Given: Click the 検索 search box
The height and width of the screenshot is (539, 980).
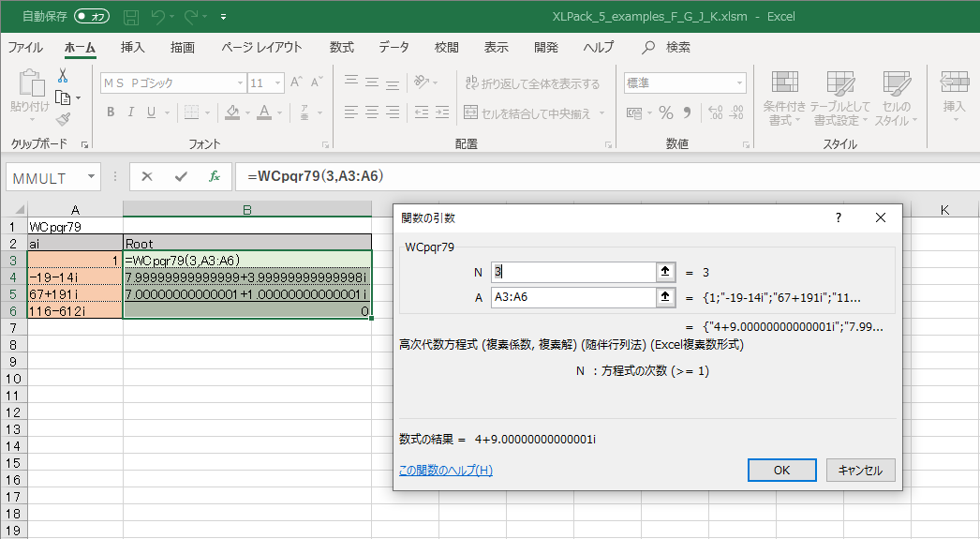Looking at the screenshot, I should (x=667, y=48).
